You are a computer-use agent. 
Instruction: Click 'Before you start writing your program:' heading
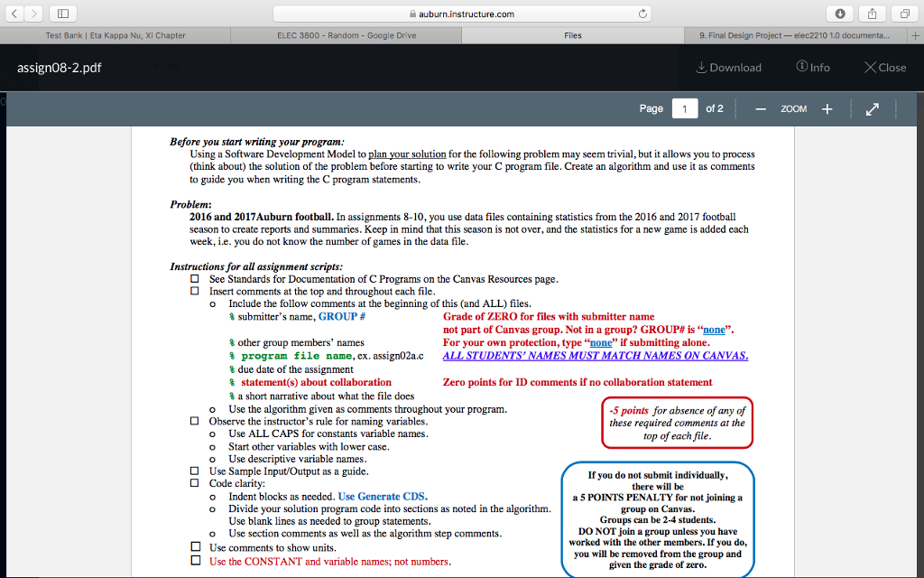257,142
